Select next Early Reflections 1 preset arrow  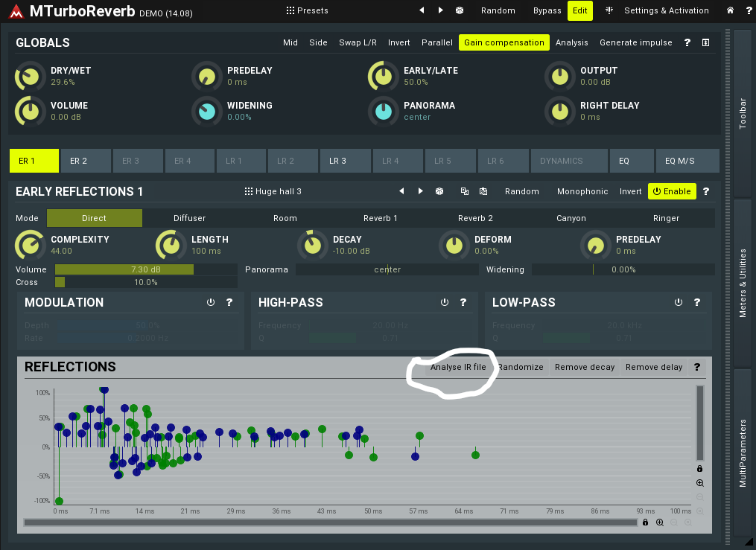420,191
